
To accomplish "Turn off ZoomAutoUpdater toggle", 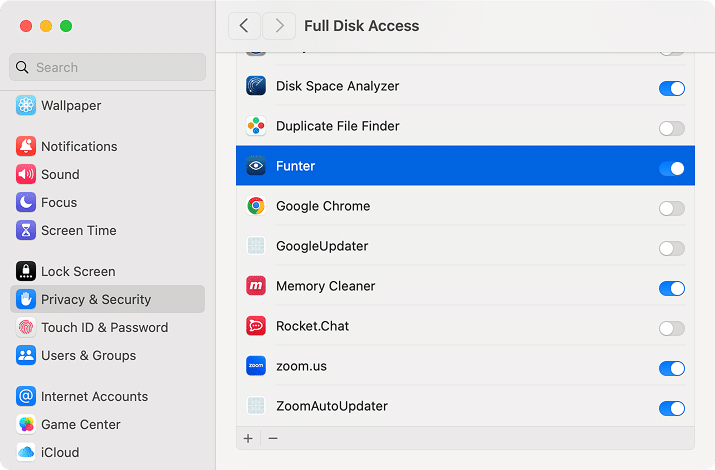I will 672,408.
